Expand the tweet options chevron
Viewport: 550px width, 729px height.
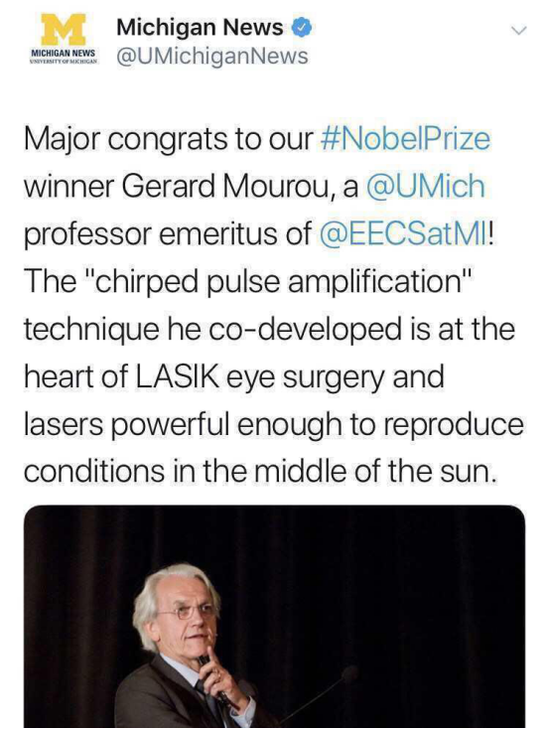click(x=519, y=31)
